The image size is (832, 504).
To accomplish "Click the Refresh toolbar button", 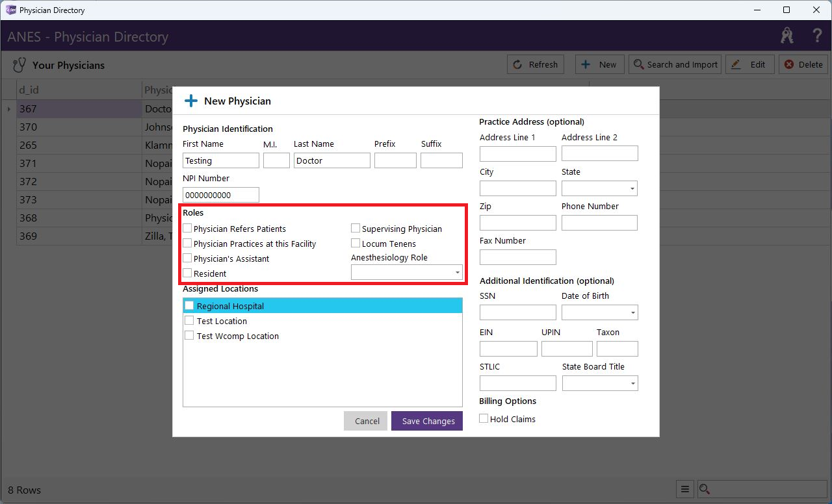I will [536, 64].
